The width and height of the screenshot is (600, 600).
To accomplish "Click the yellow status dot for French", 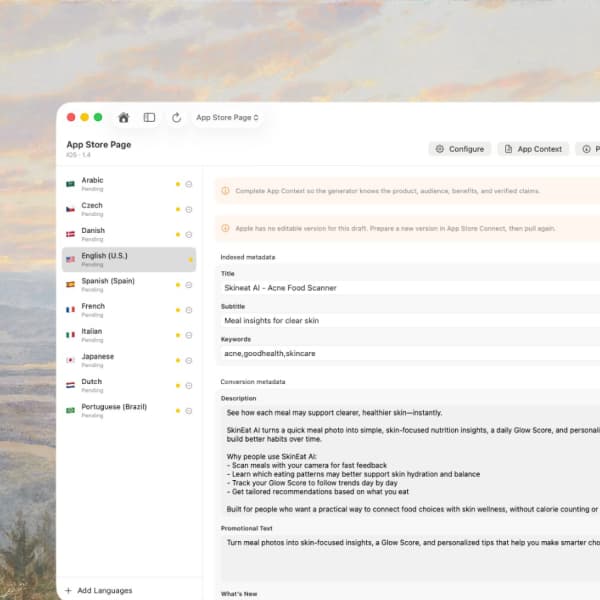I will coord(178,310).
